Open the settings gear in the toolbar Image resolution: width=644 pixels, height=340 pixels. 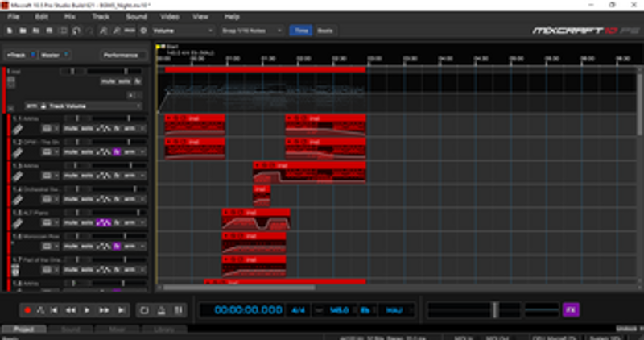(143, 31)
